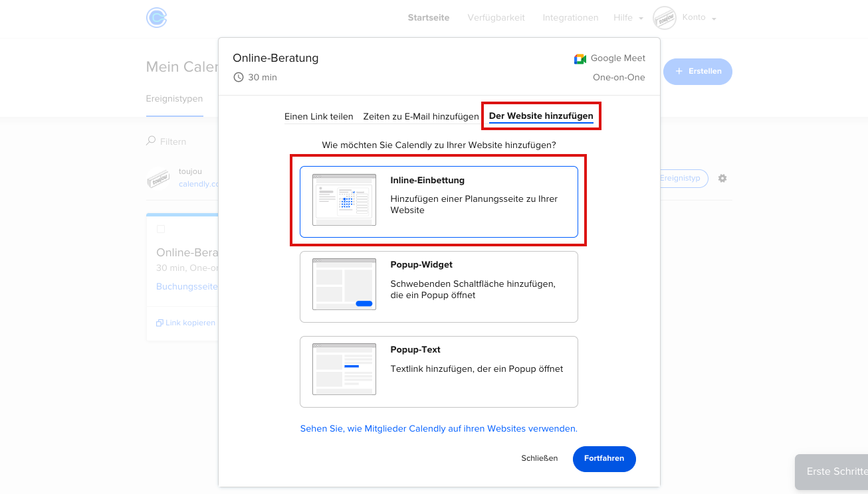868x494 pixels.
Task: Open the Erste Schritte panel
Action: click(831, 471)
